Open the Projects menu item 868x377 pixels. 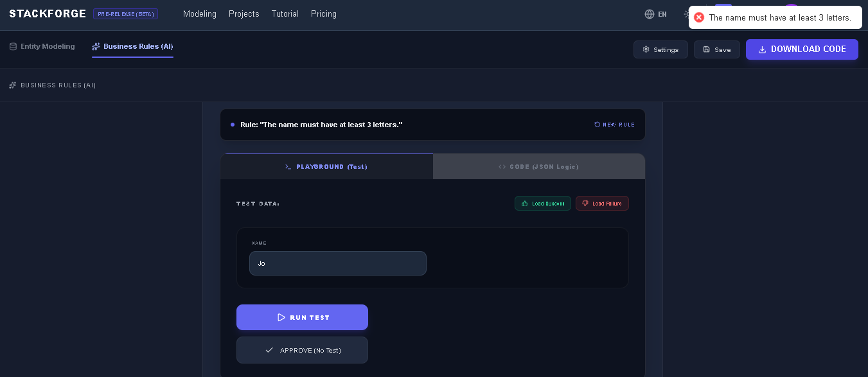pos(244,14)
